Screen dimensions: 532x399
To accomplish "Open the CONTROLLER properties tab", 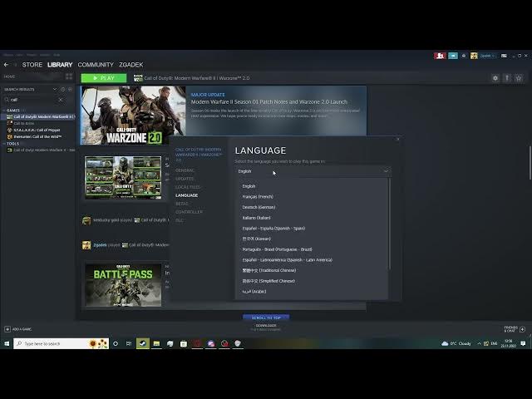I will (x=189, y=212).
